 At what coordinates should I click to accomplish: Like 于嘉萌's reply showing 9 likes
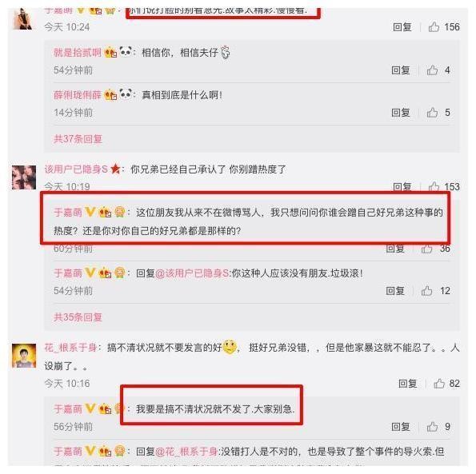tap(432, 427)
